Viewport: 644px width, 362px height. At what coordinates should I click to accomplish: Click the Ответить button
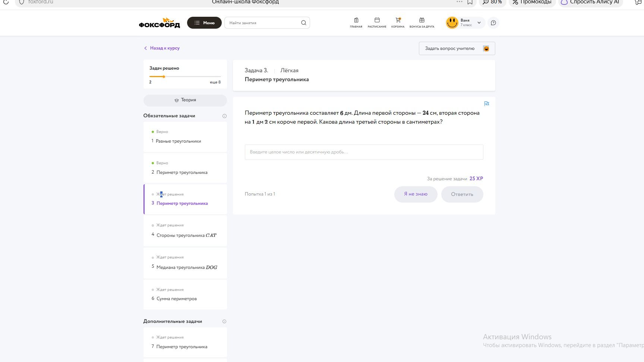(462, 194)
